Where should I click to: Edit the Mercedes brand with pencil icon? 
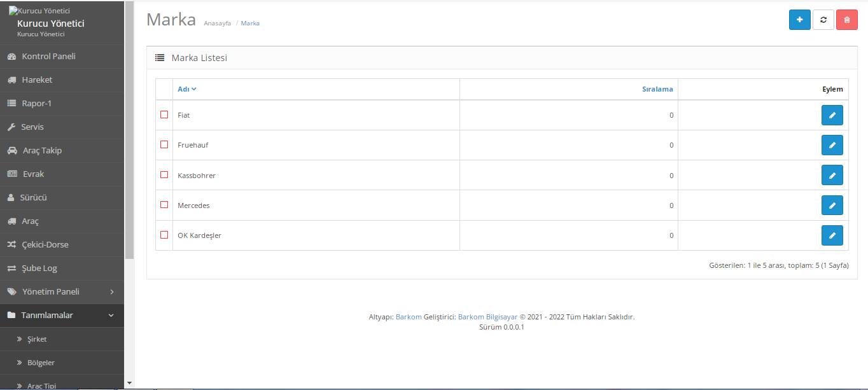(832, 205)
